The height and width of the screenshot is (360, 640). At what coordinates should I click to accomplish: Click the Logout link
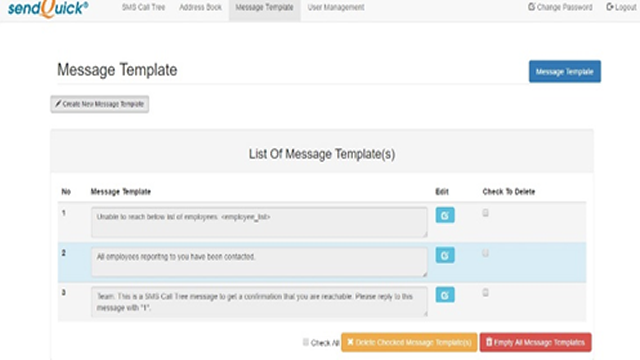click(621, 7)
